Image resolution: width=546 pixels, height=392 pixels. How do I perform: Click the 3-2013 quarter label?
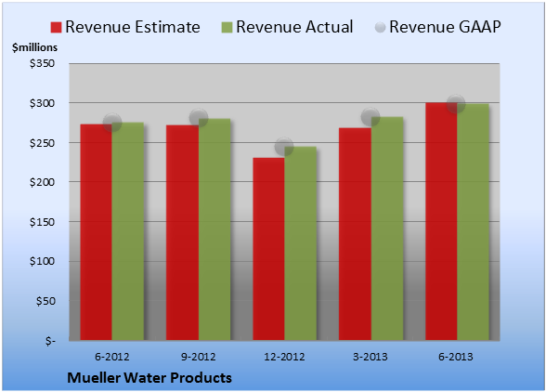coord(370,357)
